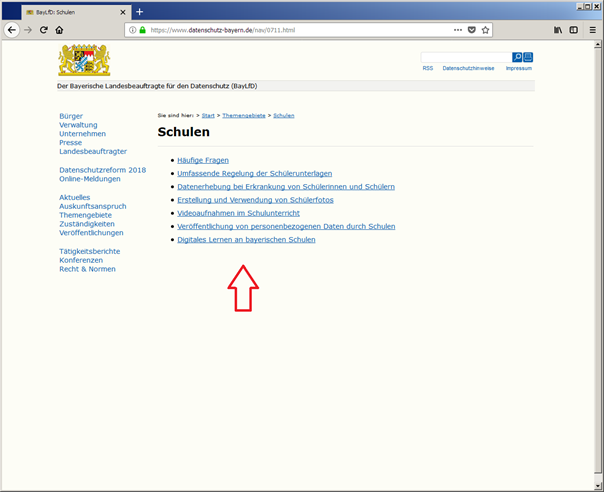Open Zuständigkeiten in sidebar
Viewport: 604px width, 492px height.
click(x=87, y=224)
